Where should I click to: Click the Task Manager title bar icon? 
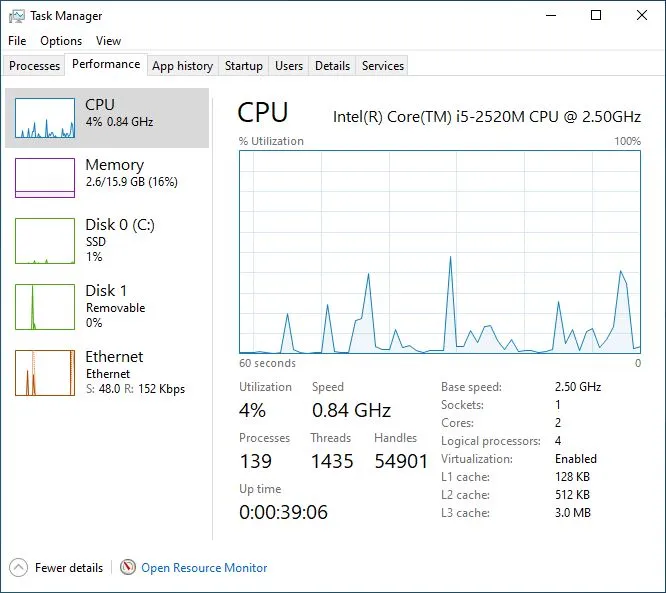[x=17, y=16]
